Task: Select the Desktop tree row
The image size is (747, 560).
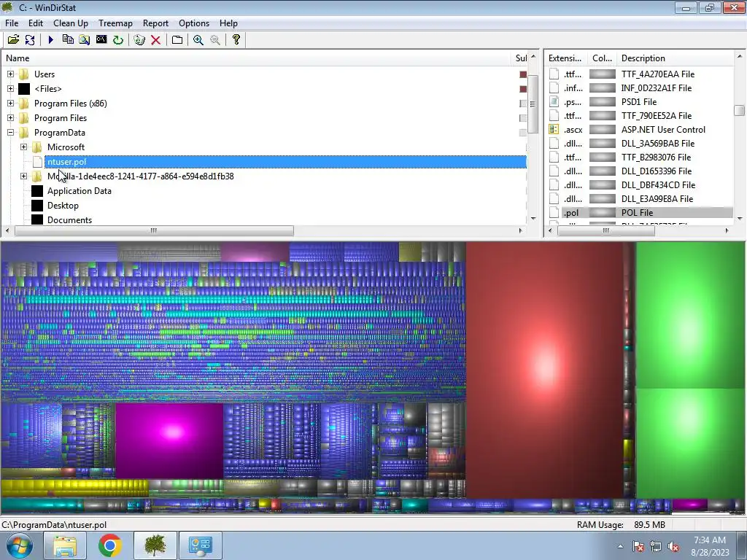Action: pos(63,206)
